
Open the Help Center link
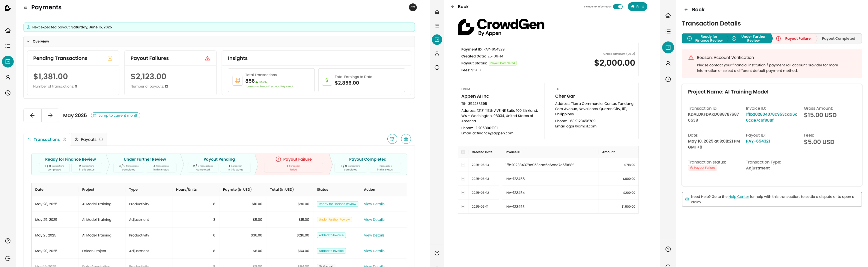click(738, 197)
